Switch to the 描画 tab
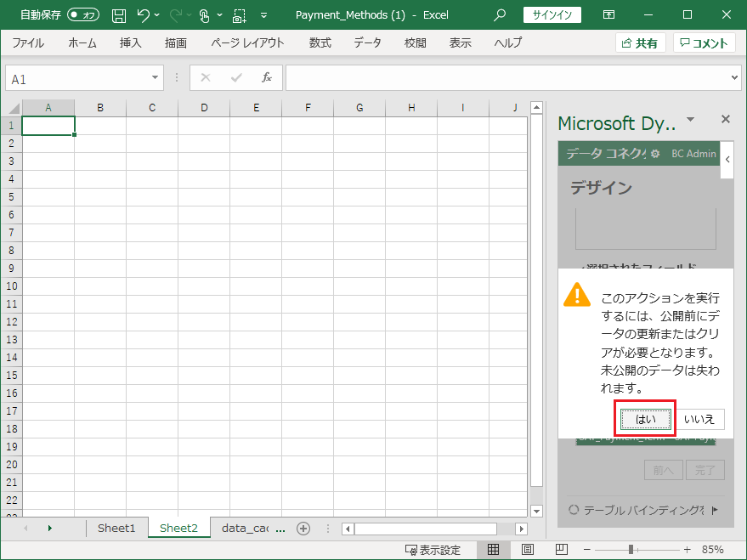The height and width of the screenshot is (560, 747). [175, 42]
